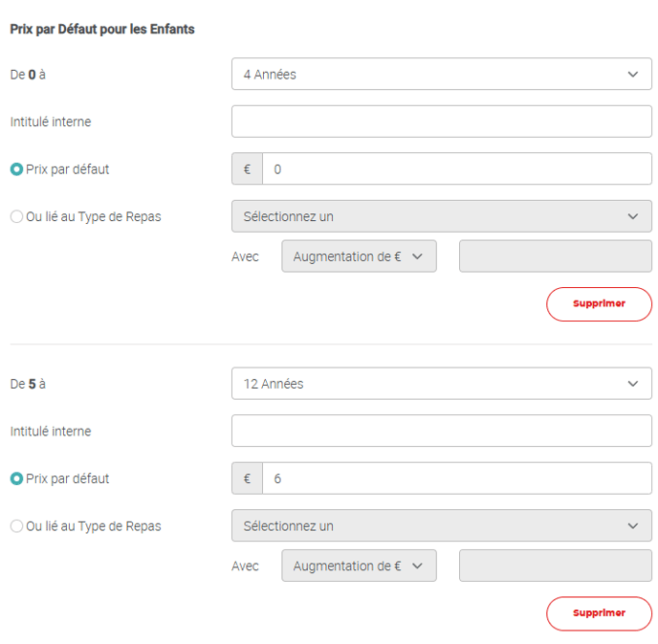Open 'Augmentation de €' dropdown for ages 5-12
Image resolution: width=658 pixels, height=644 pixels.
point(359,566)
